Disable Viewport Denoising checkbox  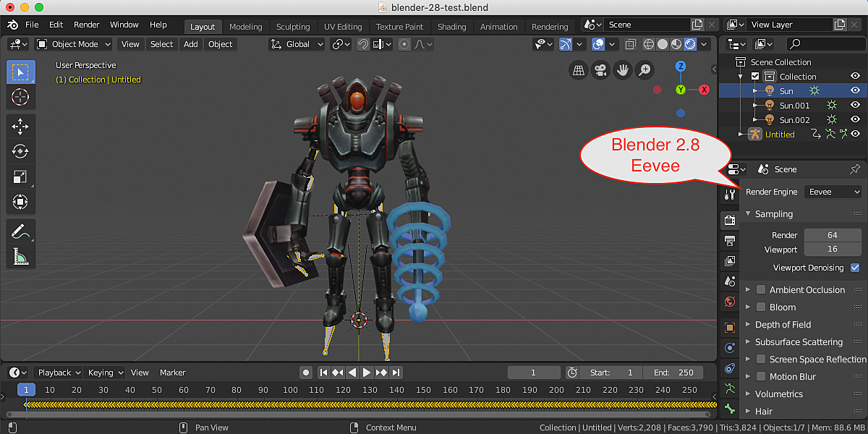855,268
